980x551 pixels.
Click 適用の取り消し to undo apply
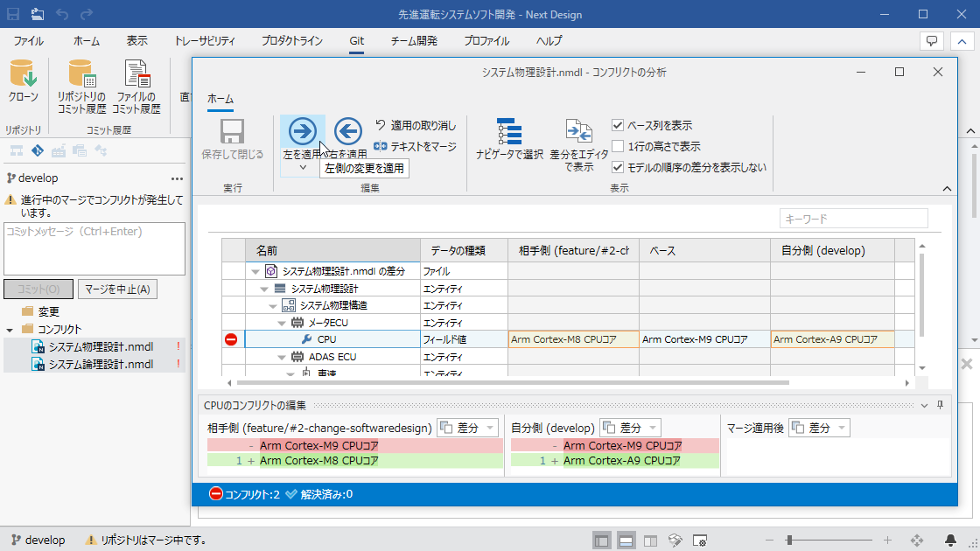(x=416, y=126)
